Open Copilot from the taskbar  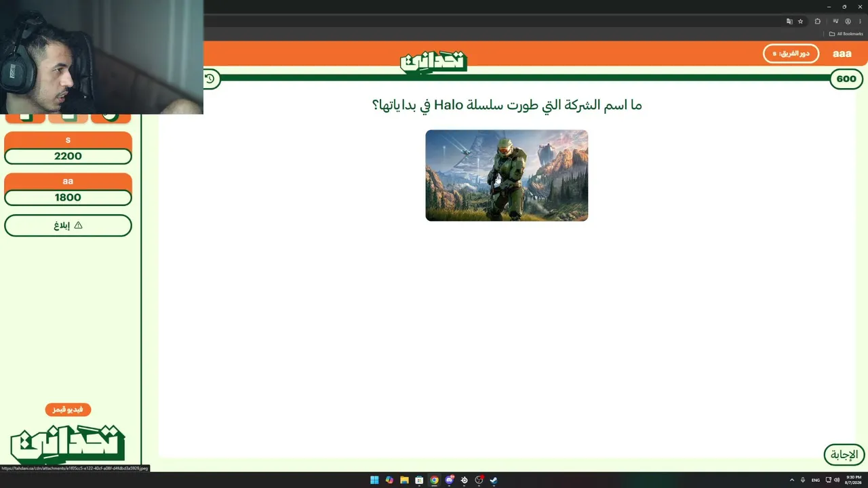[389, 480]
